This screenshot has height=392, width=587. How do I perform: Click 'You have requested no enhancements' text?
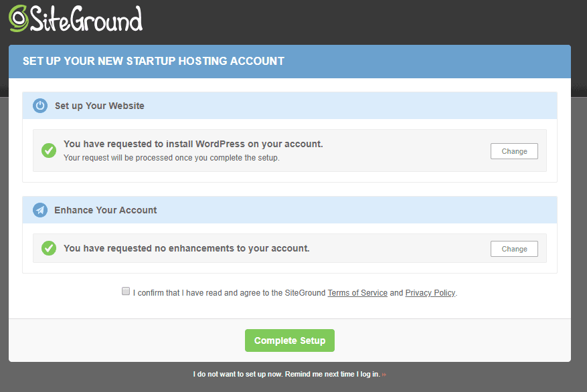click(x=187, y=248)
